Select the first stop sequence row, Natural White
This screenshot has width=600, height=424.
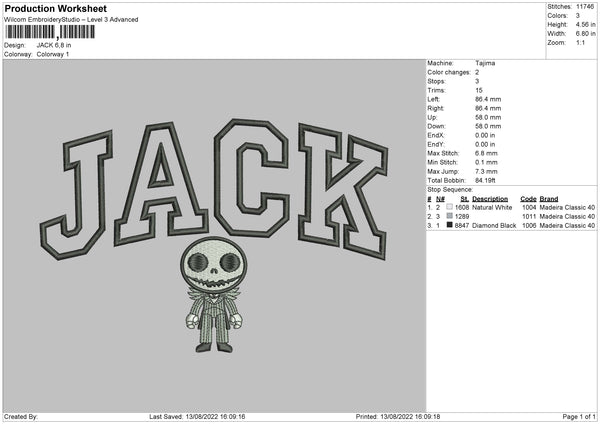tap(510, 207)
